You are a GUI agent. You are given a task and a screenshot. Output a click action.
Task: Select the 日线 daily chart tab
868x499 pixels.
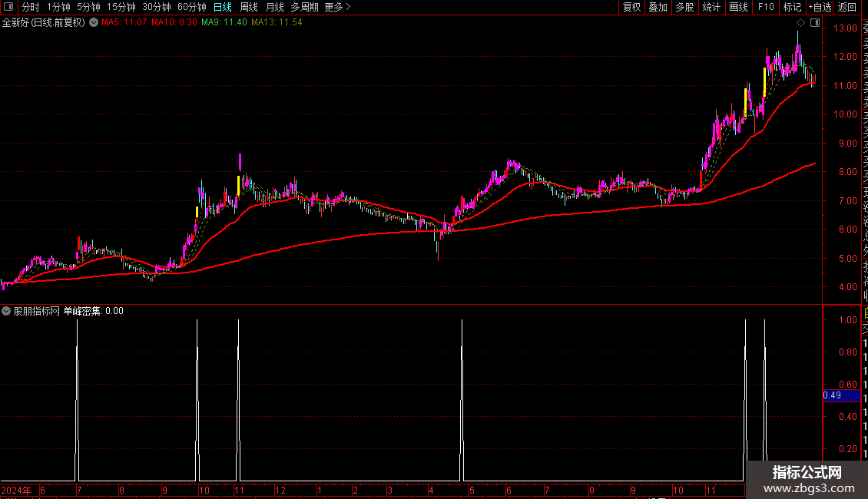[223, 7]
